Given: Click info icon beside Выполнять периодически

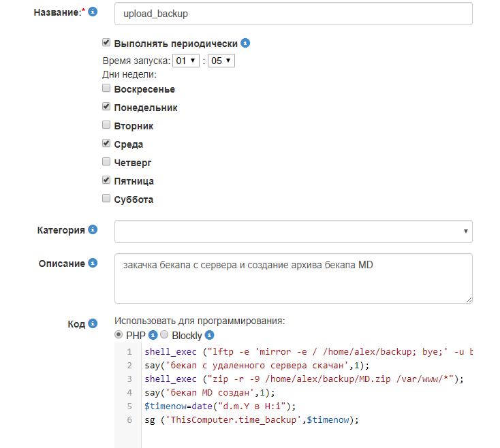Looking at the screenshot, I should click(x=245, y=43).
